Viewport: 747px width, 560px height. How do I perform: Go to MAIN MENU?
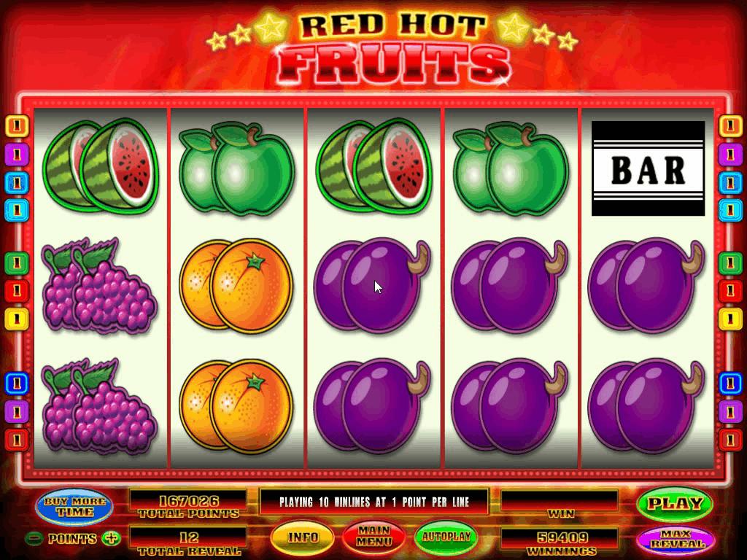[374, 536]
